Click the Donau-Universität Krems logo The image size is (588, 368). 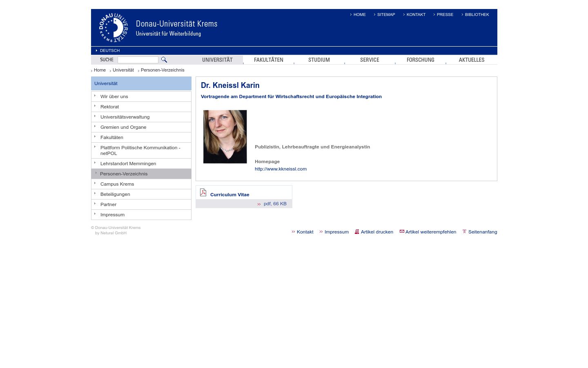114,28
